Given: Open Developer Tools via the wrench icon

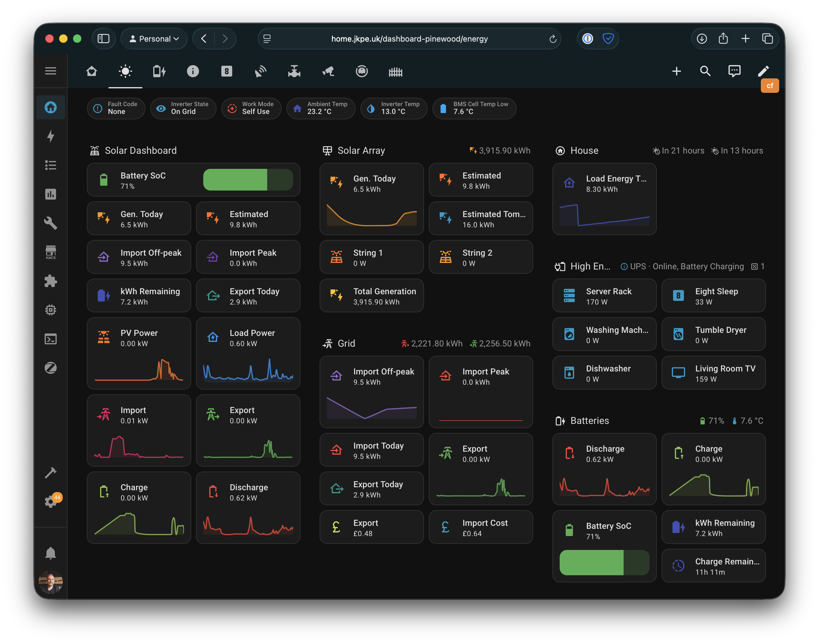Looking at the screenshot, I should coord(51,223).
